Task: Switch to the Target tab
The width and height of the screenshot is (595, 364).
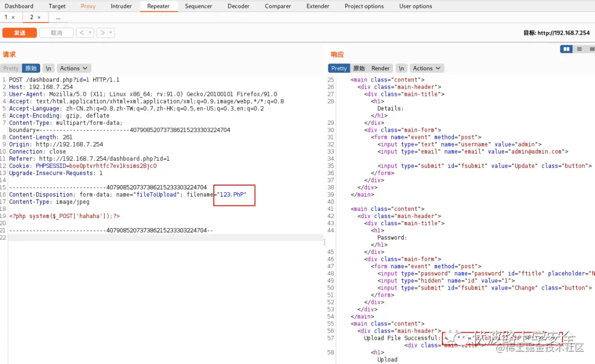Action: click(x=57, y=6)
